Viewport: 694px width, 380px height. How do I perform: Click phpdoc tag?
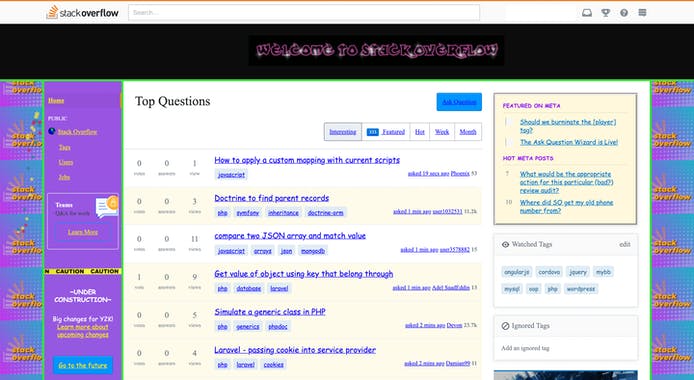pyautogui.click(x=278, y=326)
